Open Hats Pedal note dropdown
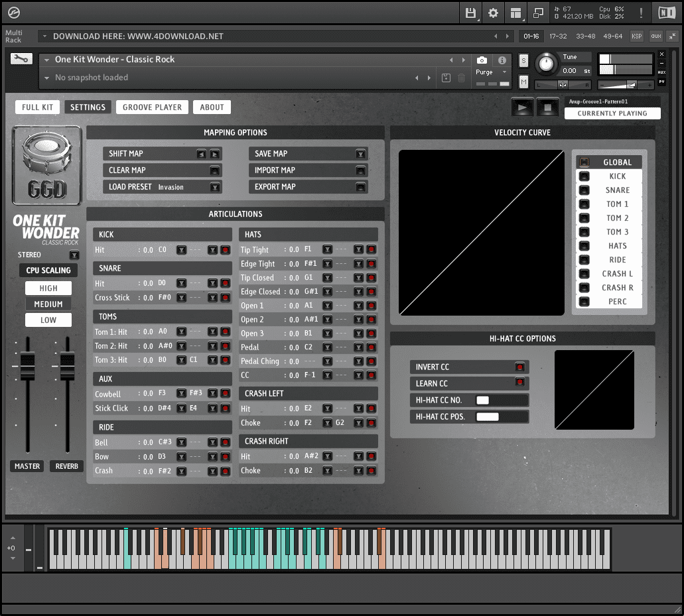The height and width of the screenshot is (616, 684). 327,347
